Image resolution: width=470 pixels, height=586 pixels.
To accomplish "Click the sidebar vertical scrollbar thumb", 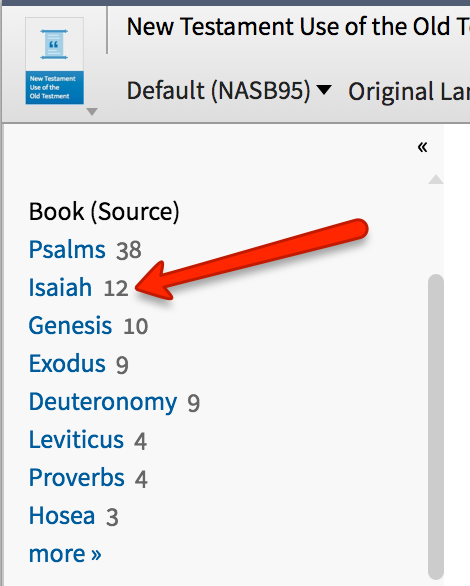I will tap(436, 426).
